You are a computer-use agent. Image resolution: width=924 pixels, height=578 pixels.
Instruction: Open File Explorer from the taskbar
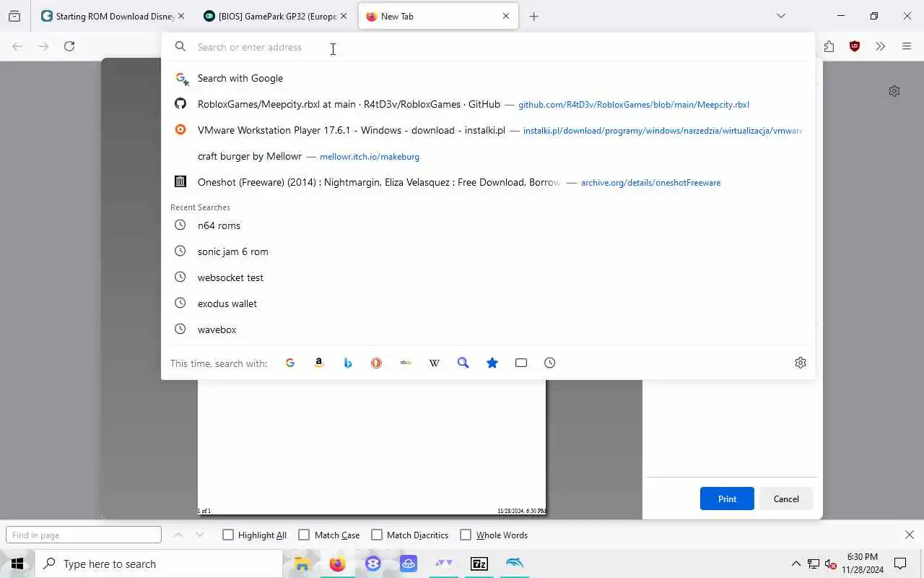[x=302, y=564]
